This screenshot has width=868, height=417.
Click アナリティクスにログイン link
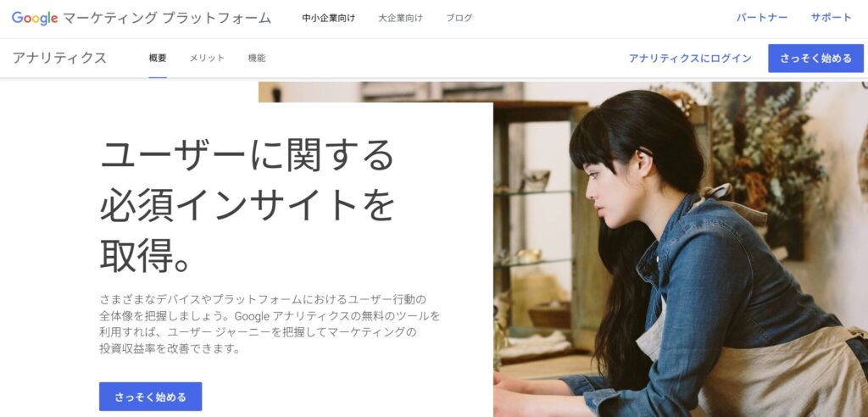coord(690,58)
